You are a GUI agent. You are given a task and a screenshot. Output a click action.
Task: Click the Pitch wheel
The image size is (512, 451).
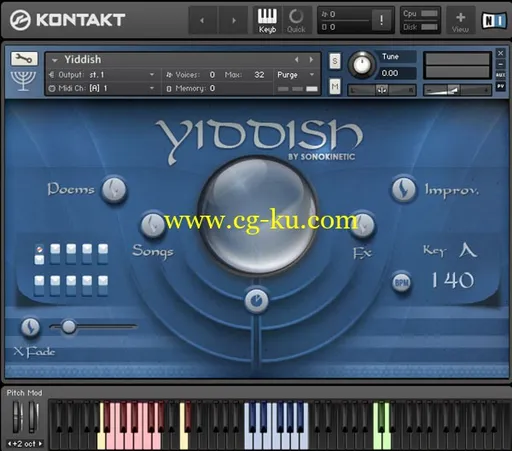[x=17, y=417]
